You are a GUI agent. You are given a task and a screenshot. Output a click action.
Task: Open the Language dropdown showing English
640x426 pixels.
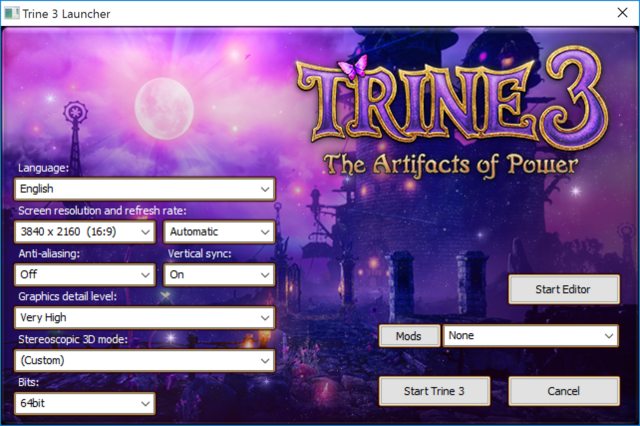[145, 189]
